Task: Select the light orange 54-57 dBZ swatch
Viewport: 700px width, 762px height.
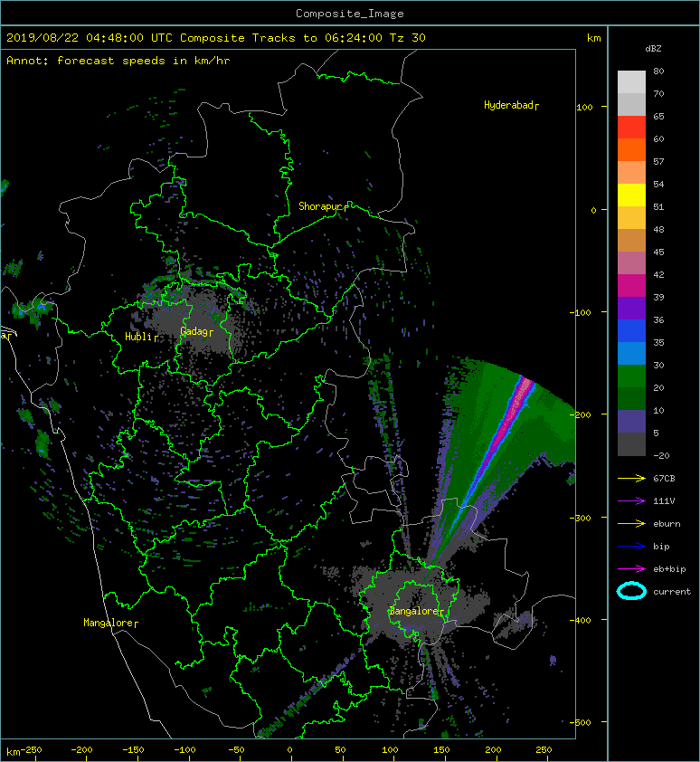Action: coord(631,173)
